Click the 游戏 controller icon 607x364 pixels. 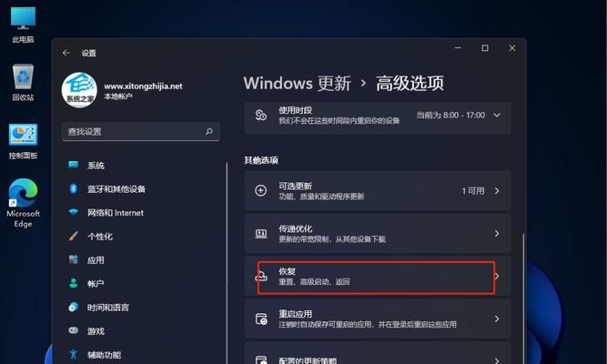(x=73, y=330)
